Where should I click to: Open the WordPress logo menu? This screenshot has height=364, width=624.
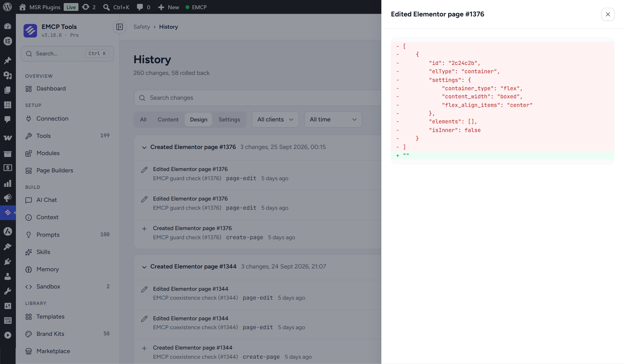point(8,7)
